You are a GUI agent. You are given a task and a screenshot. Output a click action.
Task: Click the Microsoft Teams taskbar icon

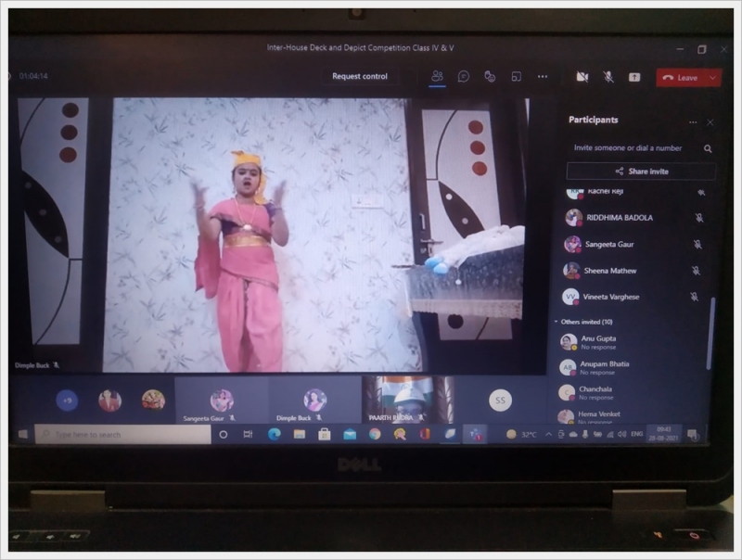click(x=475, y=434)
